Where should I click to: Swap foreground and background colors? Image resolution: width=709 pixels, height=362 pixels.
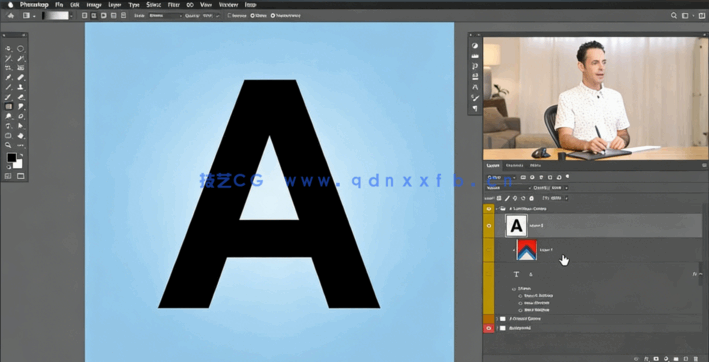pyautogui.click(x=21, y=155)
